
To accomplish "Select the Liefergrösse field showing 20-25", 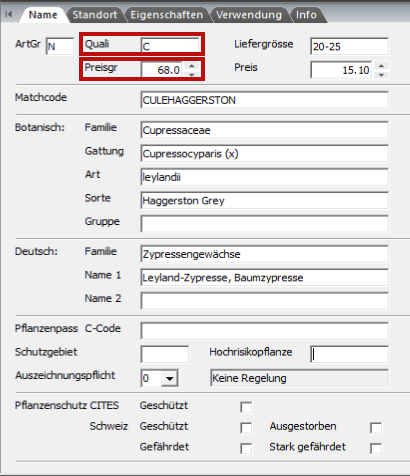I will tap(349, 46).
